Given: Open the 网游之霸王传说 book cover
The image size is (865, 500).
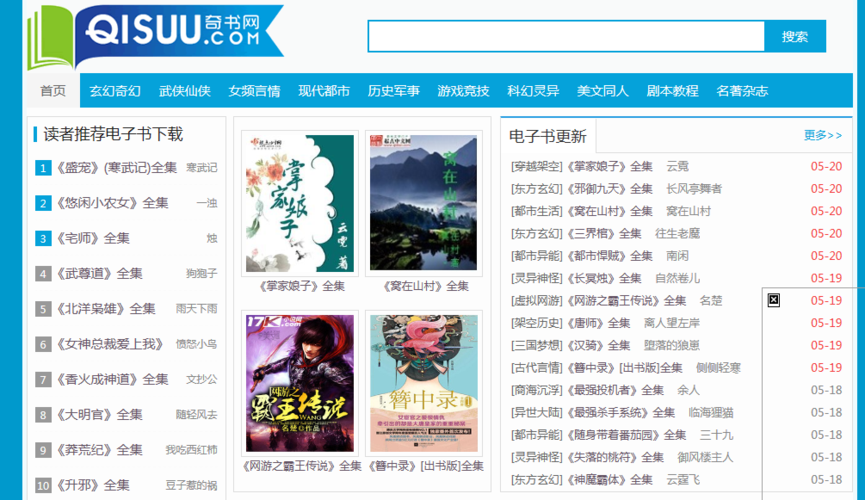Looking at the screenshot, I should 300,383.
